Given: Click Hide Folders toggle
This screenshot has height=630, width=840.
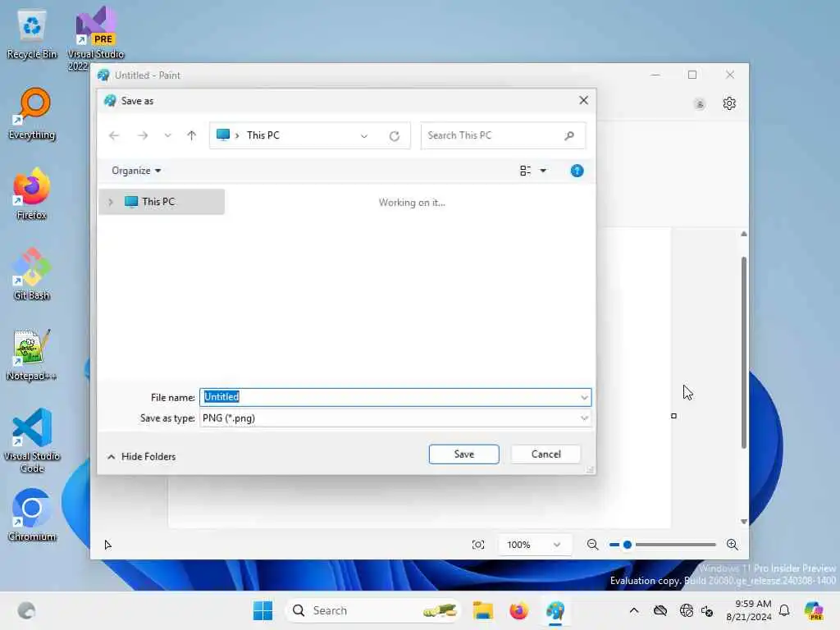Looking at the screenshot, I should coord(141,456).
